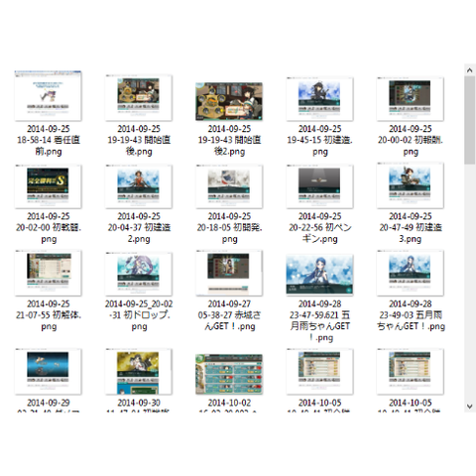Image resolution: width=476 pixels, height=476 pixels.
Task: Select the 2014-09-29 file thumbnail
Action: pos(48,372)
